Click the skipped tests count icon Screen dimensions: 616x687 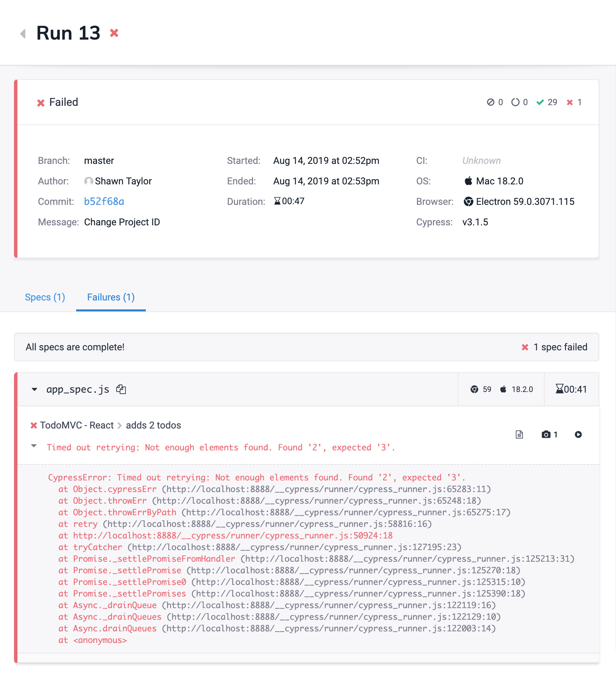[x=491, y=102]
